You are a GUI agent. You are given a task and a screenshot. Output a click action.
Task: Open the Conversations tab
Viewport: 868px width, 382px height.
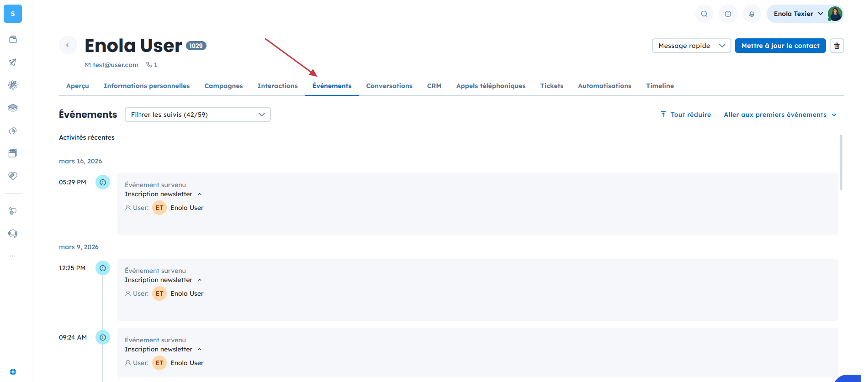point(389,86)
